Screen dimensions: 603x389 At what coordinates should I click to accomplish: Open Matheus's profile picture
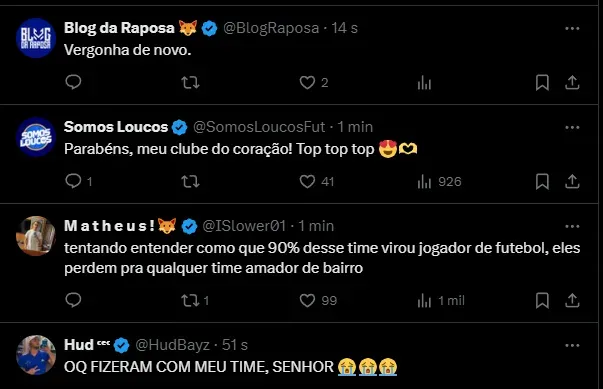pyautogui.click(x=36, y=236)
